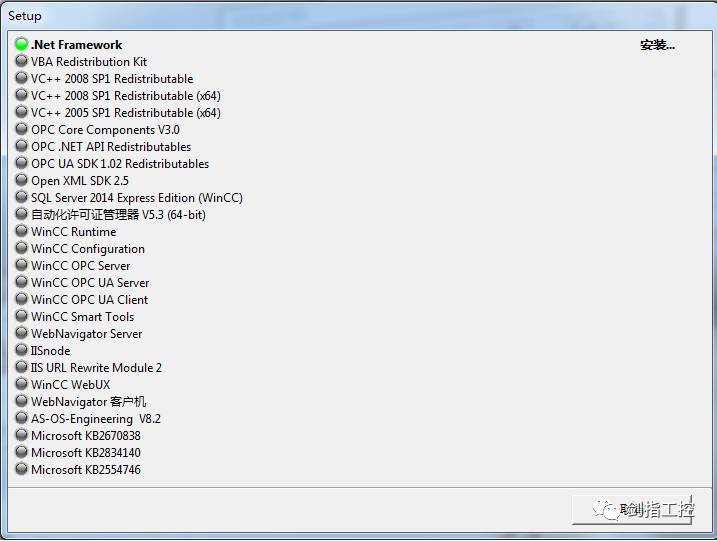Click status light beside 32-bit VC++ 2008 SP1 Redistributable
This screenshot has width=717, height=541.
point(21,78)
